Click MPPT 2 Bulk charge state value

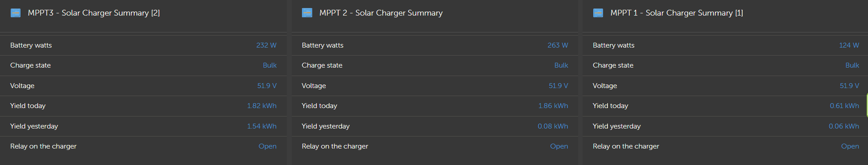coord(561,65)
